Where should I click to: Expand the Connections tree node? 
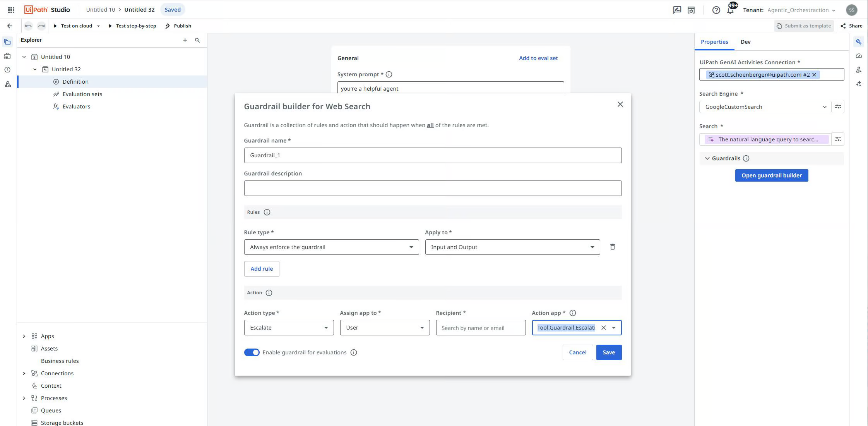pyautogui.click(x=24, y=373)
